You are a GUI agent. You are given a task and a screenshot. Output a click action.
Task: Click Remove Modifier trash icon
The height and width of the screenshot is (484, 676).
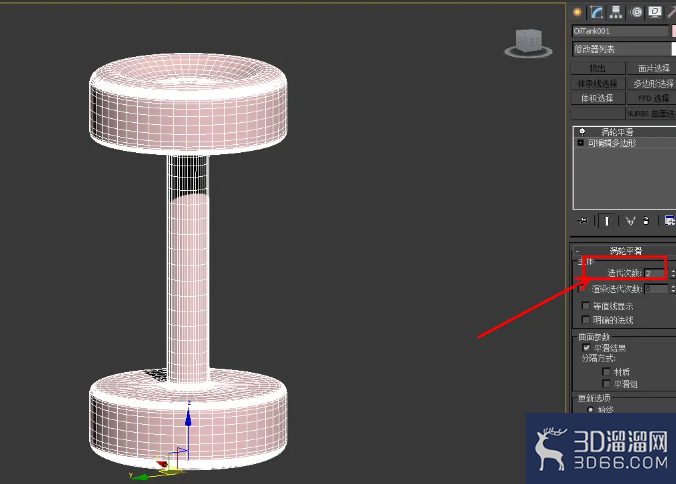(646, 221)
